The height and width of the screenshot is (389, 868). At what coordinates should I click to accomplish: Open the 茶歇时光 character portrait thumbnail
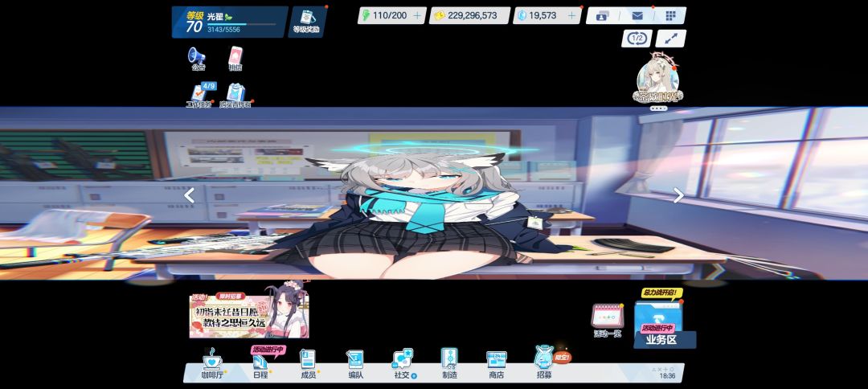(657, 77)
